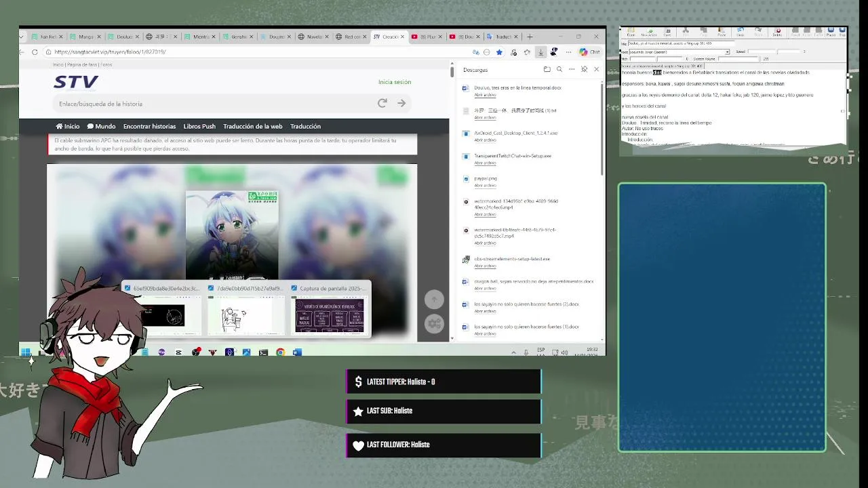868x488 pixels.
Task: Switch to the Genshin browser tab
Action: coord(239,37)
